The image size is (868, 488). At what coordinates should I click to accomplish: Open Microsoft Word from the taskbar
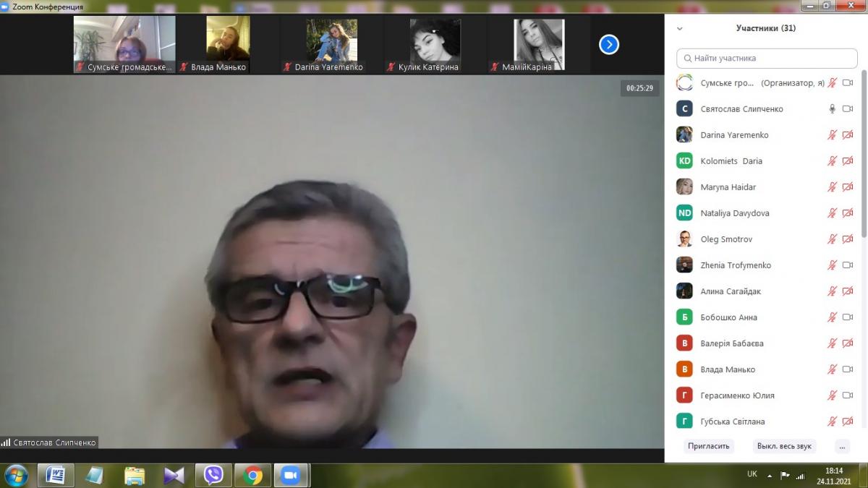pyautogui.click(x=56, y=475)
